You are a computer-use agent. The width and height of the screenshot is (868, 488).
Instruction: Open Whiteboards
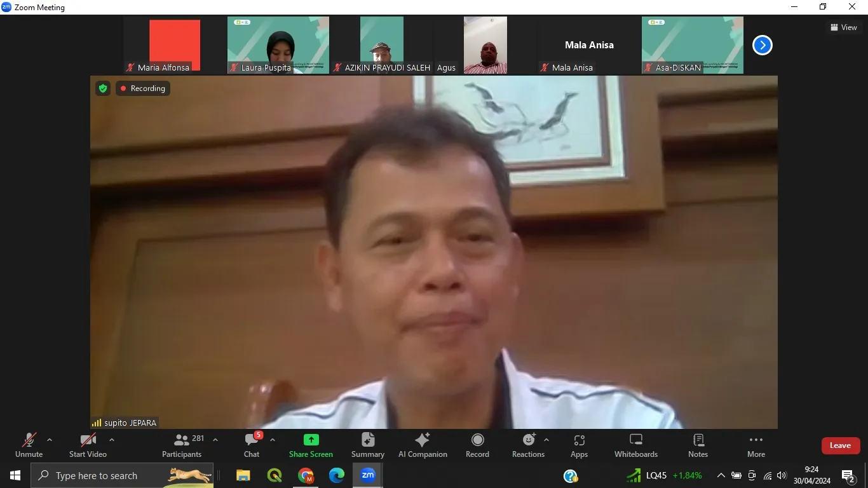tap(635, 445)
